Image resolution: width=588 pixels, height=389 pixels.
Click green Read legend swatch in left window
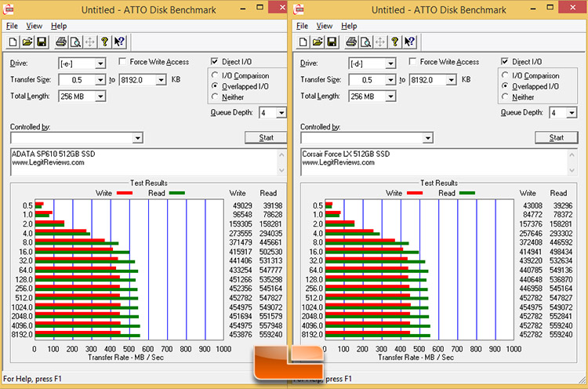point(177,193)
